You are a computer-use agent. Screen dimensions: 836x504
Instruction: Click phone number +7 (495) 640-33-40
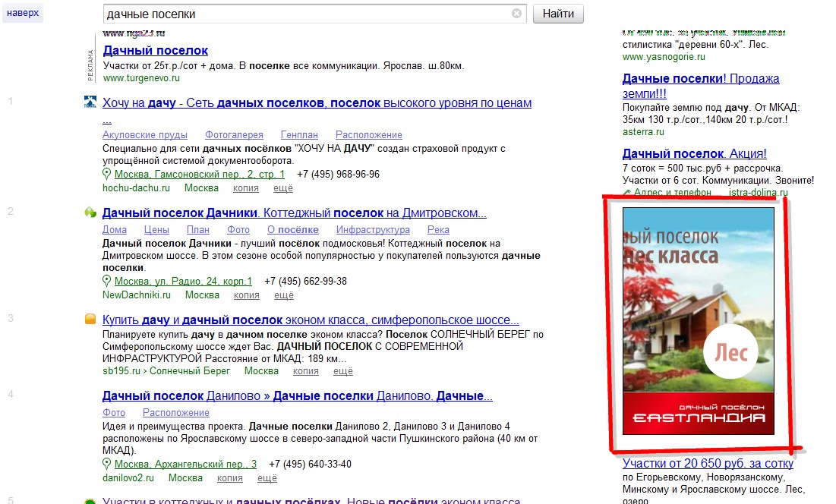[311, 464]
